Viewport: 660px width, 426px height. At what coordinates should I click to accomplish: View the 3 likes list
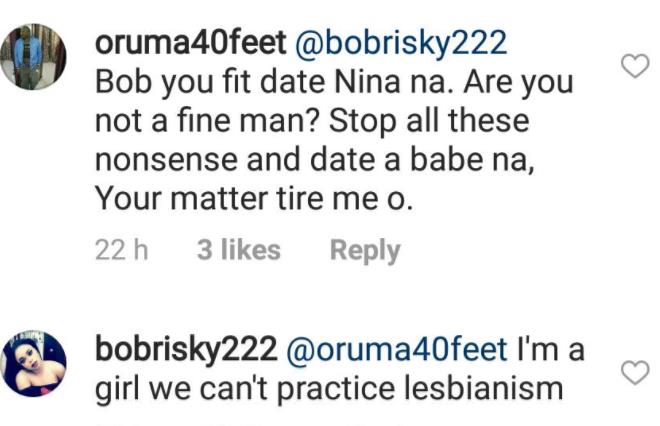pyautogui.click(x=238, y=250)
